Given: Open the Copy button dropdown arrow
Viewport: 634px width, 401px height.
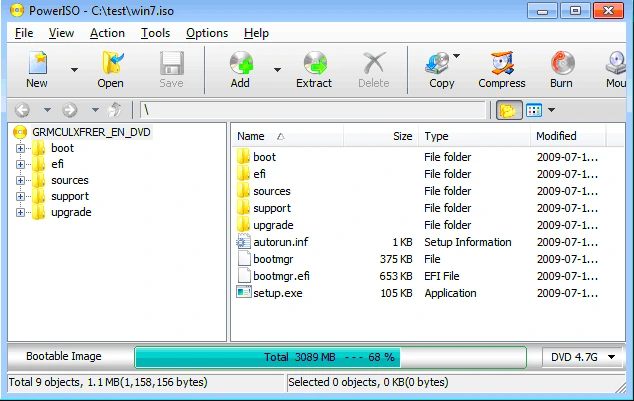Looking at the screenshot, I should 456,56.
